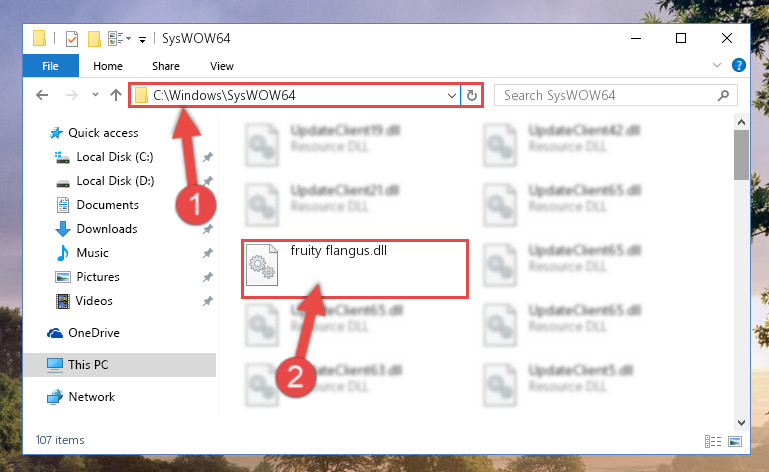Click the vertical scrollbar down arrow
The image size is (769, 472).
coord(741,422)
